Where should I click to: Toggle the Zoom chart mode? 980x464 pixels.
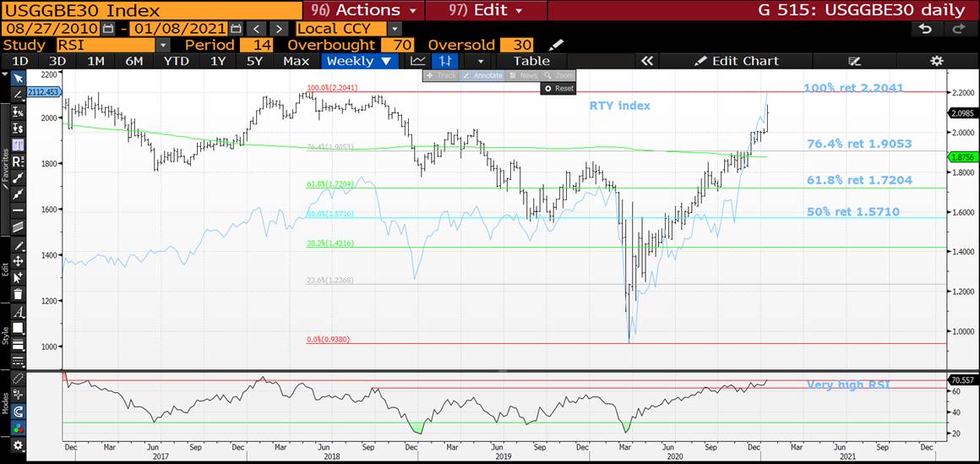tap(560, 76)
